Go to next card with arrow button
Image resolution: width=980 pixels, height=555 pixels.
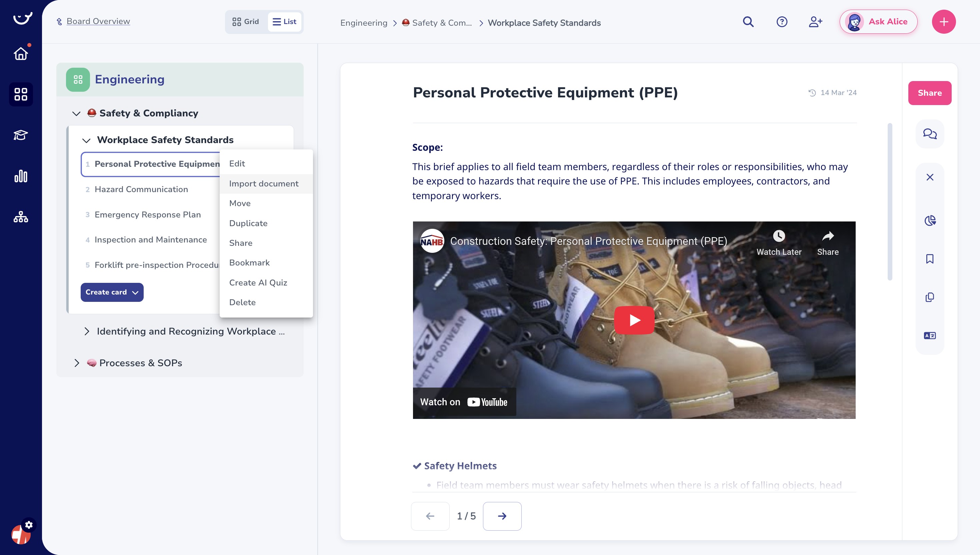point(502,516)
